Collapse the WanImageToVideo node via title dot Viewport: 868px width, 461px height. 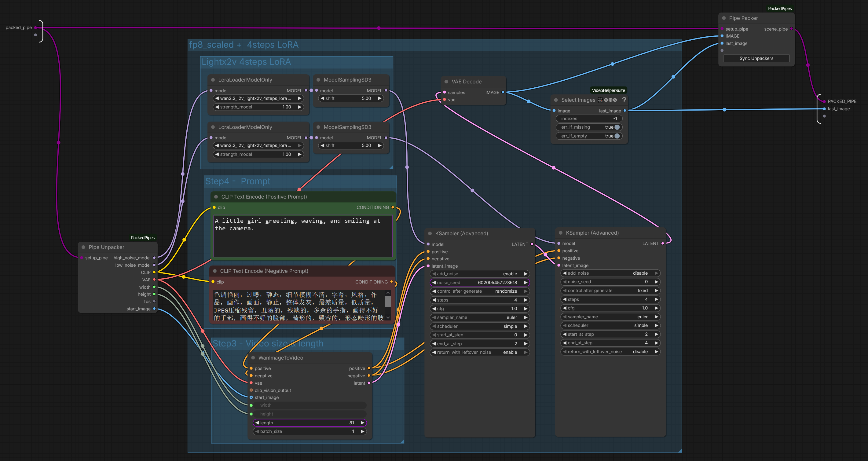(253, 357)
